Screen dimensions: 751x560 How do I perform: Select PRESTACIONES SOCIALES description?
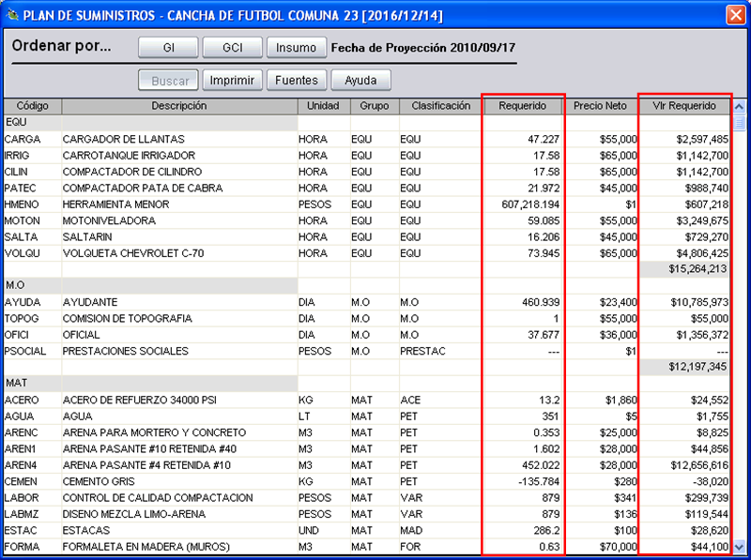pos(126,352)
